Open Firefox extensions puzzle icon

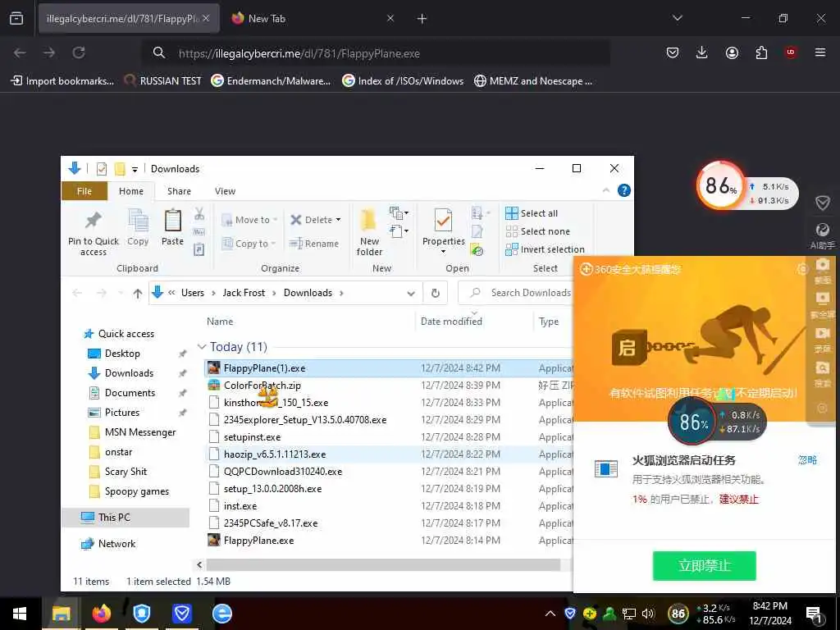point(761,52)
